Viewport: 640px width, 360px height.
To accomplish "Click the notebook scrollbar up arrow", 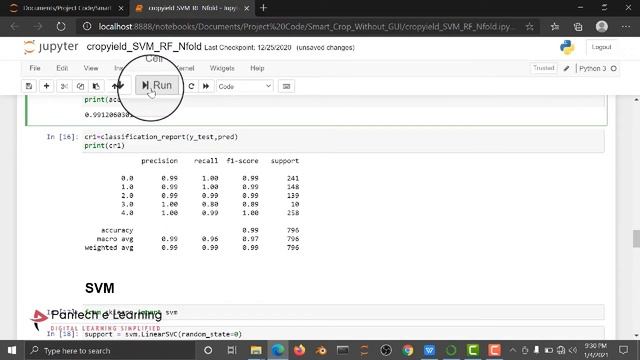I will click(636, 100).
